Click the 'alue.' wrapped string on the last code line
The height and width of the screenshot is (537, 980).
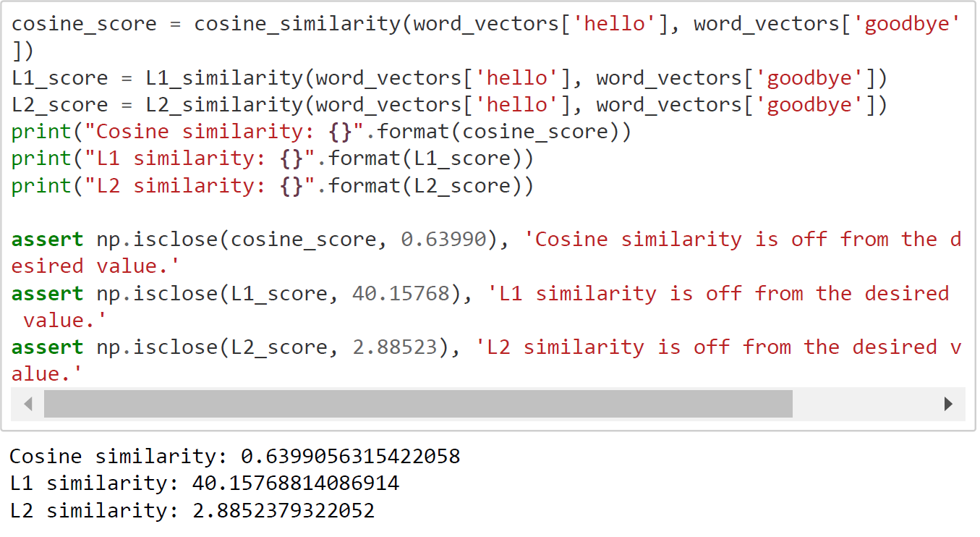pos(47,374)
